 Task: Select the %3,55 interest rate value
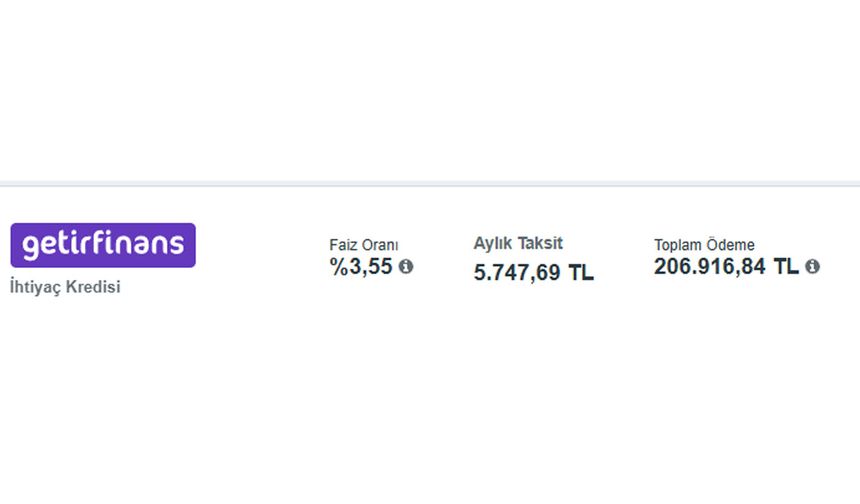[x=361, y=267]
